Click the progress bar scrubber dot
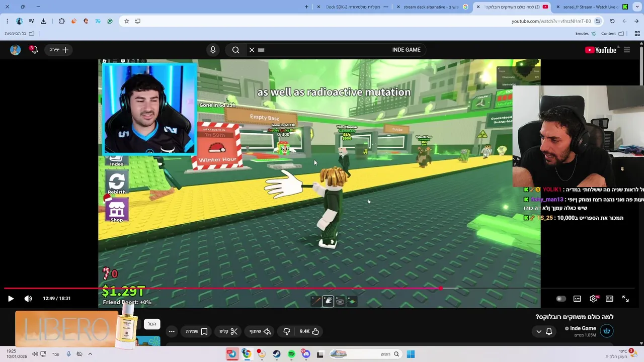The image size is (644, 362). click(441, 289)
